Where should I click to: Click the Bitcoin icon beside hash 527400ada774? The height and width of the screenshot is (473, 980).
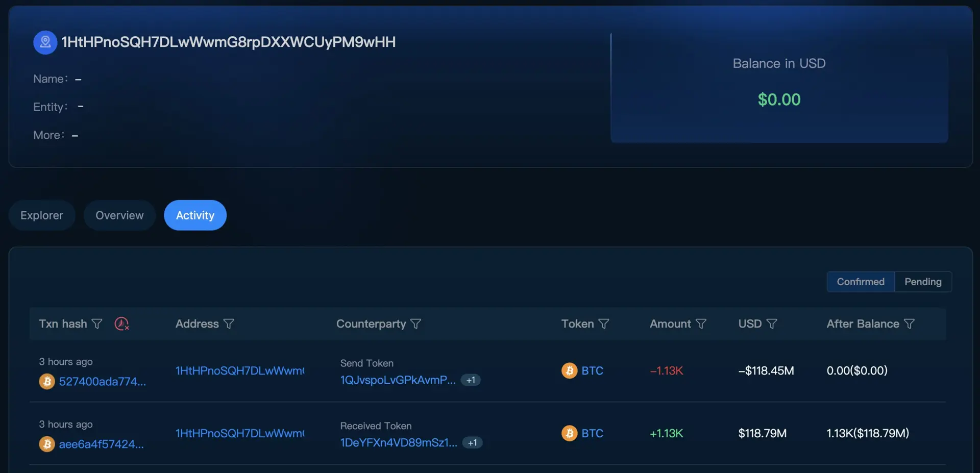pos(47,381)
